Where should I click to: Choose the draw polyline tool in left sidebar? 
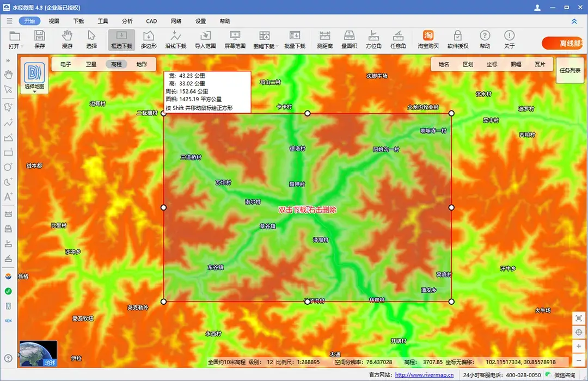(x=8, y=122)
